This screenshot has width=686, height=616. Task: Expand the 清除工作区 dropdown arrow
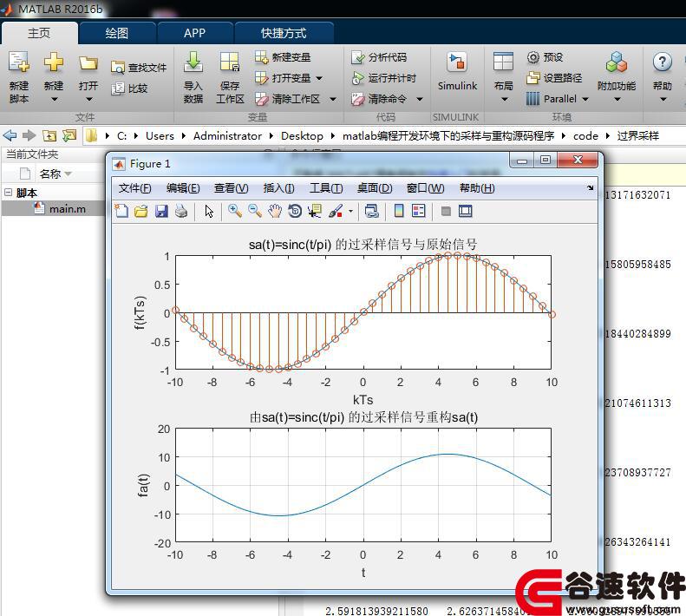[333, 100]
